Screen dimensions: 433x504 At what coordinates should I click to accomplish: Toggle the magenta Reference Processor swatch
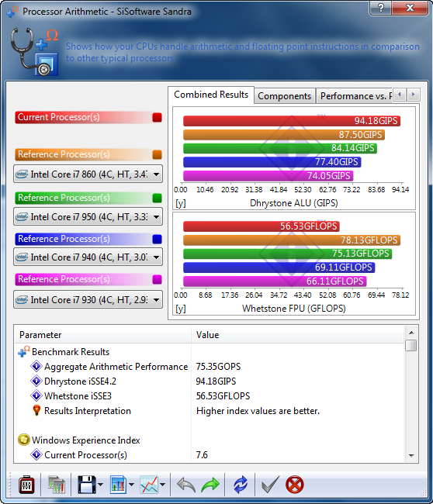[x=157, y=279]
